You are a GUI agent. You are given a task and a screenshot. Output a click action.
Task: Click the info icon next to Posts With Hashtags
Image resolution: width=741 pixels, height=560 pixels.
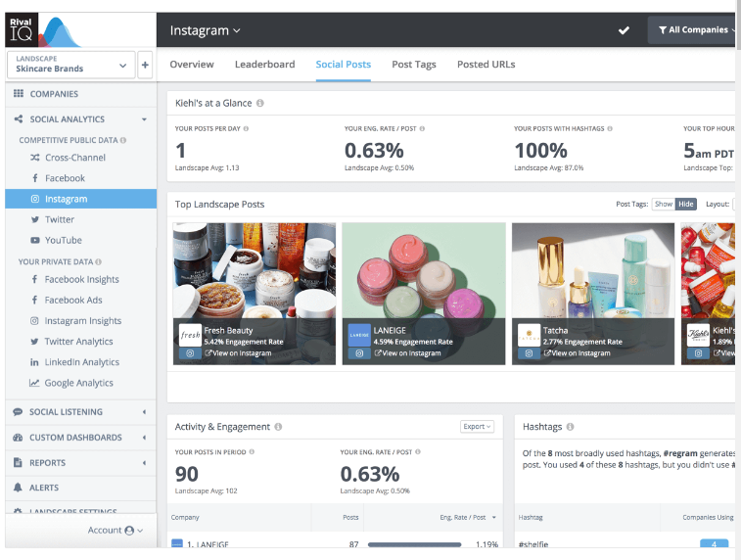pyautogui.click(x=610, y=128)
